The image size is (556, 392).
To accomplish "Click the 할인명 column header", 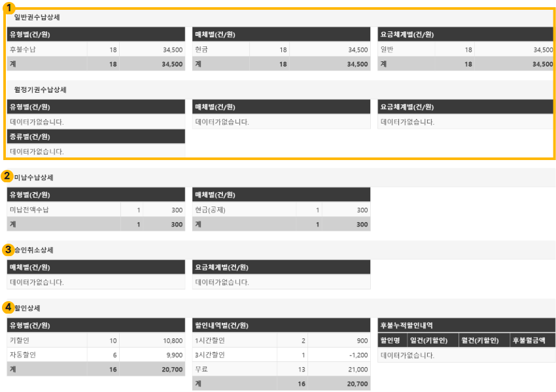I will coord(392,340).
